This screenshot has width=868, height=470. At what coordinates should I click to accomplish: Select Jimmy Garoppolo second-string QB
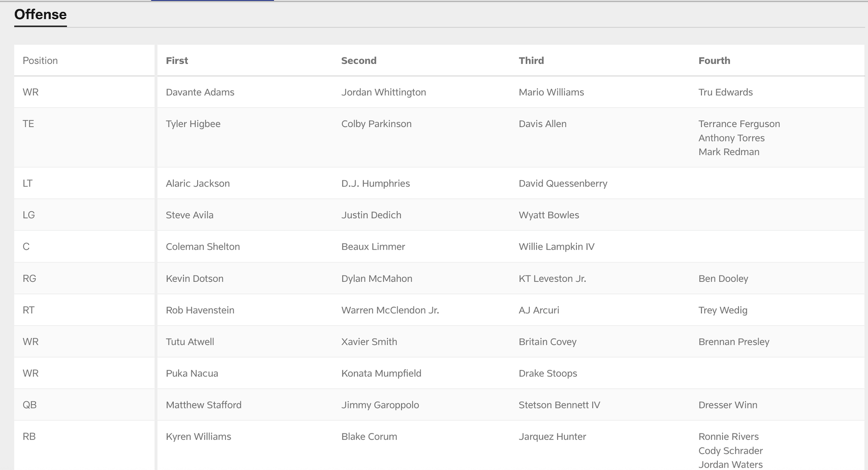click(x=380, y=405)
